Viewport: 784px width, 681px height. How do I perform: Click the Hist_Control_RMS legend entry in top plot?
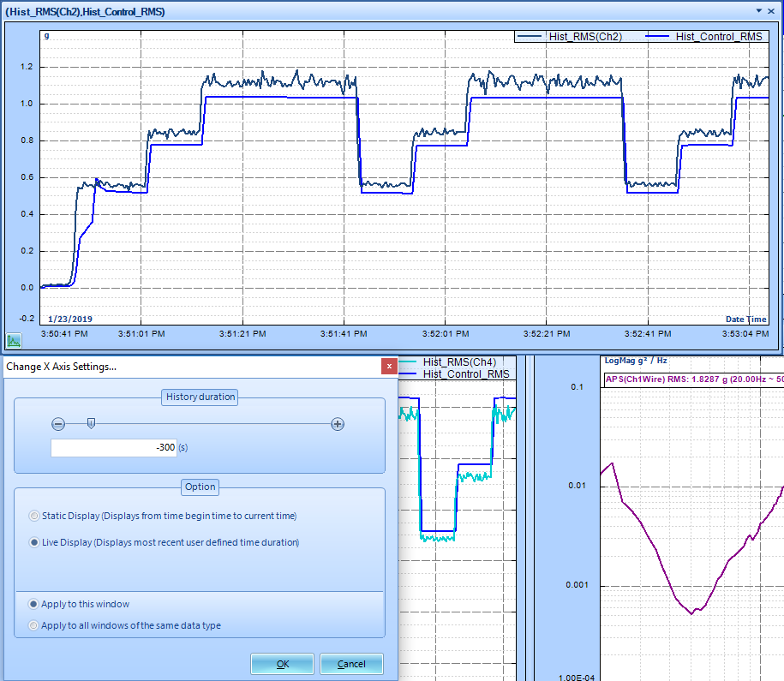pyautogui.click(x=704, y=37)
